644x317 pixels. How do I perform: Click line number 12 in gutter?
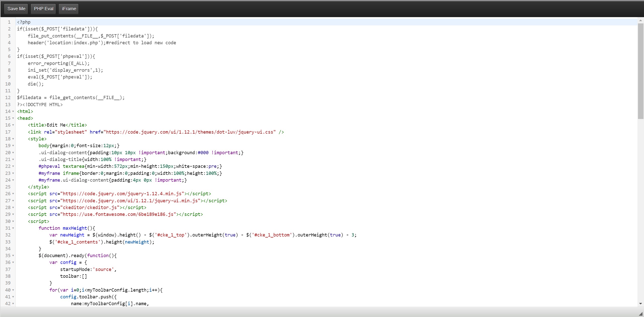pyautogui.click(x=8, y=98)
